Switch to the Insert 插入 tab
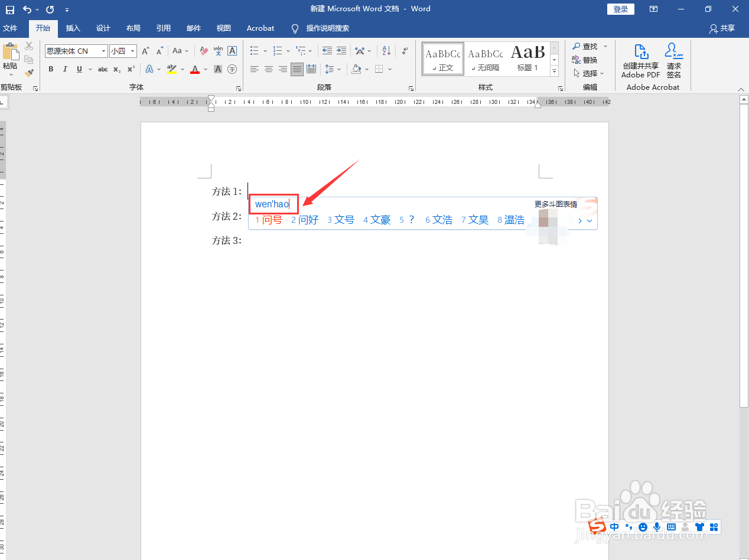 73,28
